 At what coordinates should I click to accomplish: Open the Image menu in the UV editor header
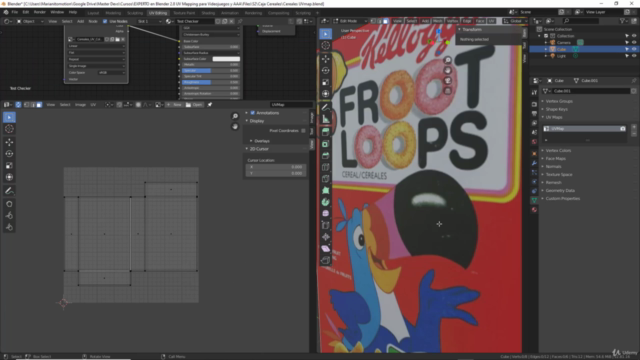[x=80, y=105]
